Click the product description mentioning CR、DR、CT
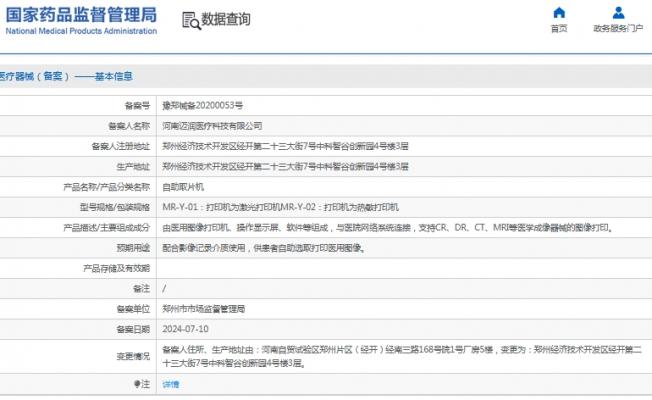The width and height of the screenshot is (652, 400). [x=388, y=227]
